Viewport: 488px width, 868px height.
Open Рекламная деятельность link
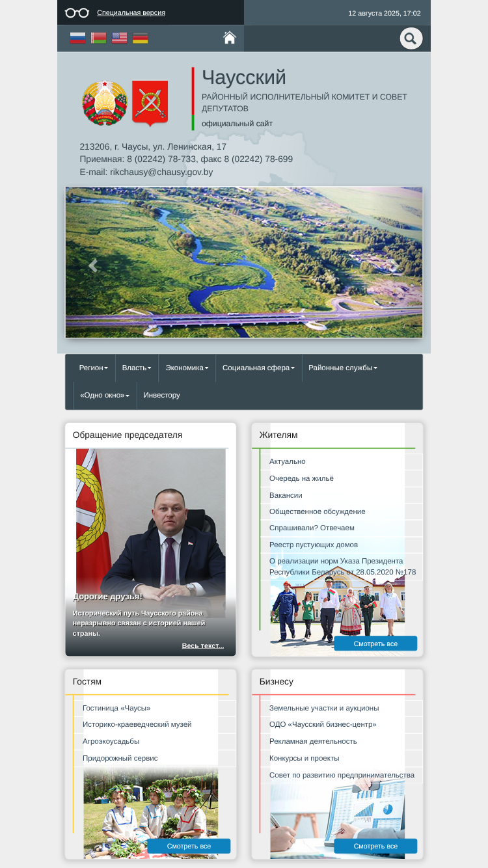(313, 741)
